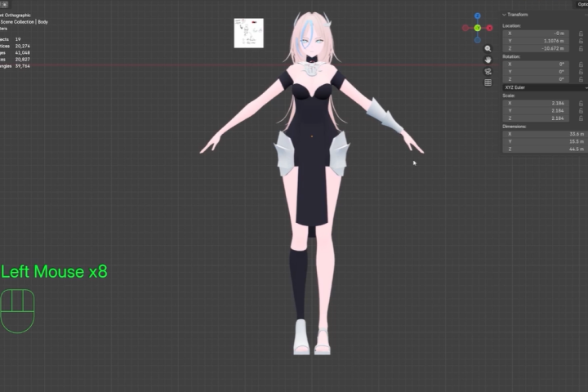
Task: Click the green -Y axis gizmo ball
Action: 478,28
